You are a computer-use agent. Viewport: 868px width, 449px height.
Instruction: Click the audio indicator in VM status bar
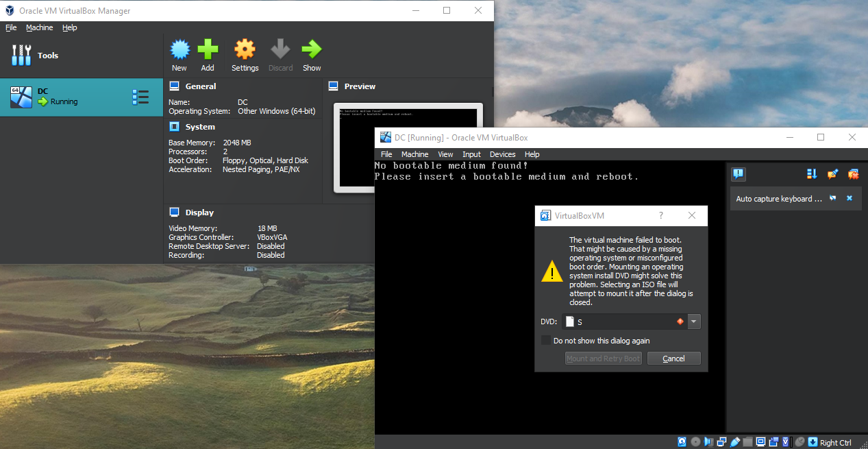click(x=708, y=442)
